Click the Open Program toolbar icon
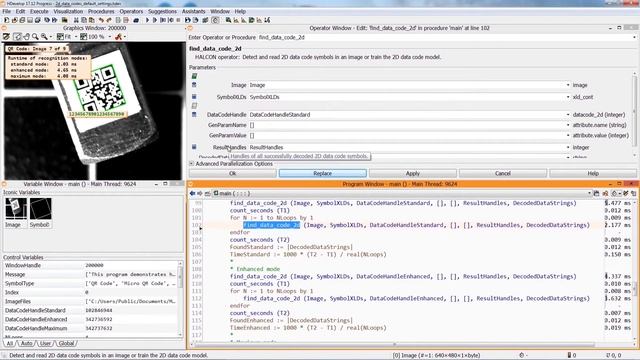This screenshot has height=360, width=640. (15, 20)
